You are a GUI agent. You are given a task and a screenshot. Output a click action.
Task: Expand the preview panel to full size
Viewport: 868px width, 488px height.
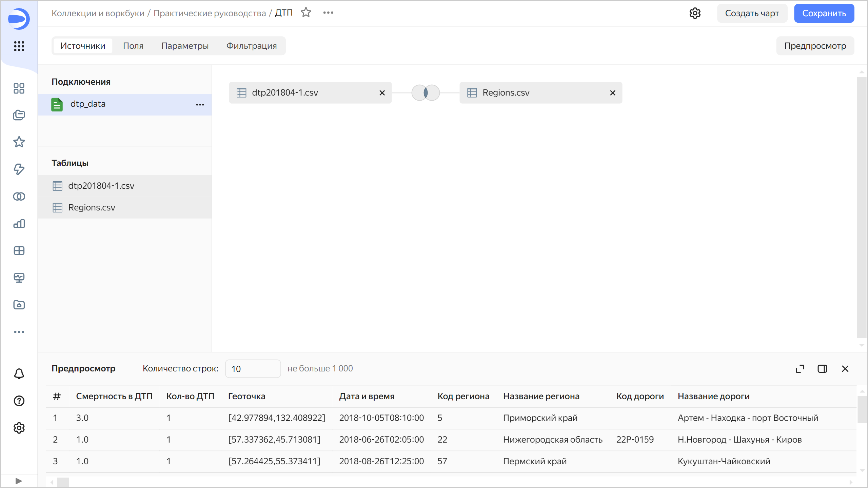[800, 369]
